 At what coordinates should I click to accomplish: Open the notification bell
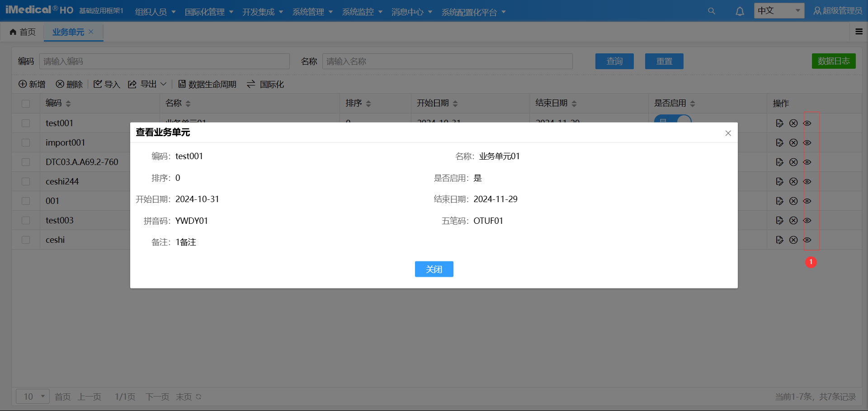[x=740, y=11]
